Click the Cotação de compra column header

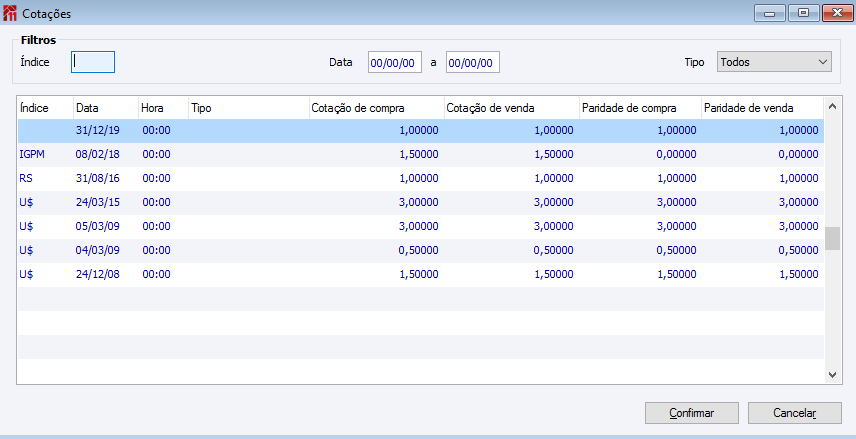tap(377, 108)
